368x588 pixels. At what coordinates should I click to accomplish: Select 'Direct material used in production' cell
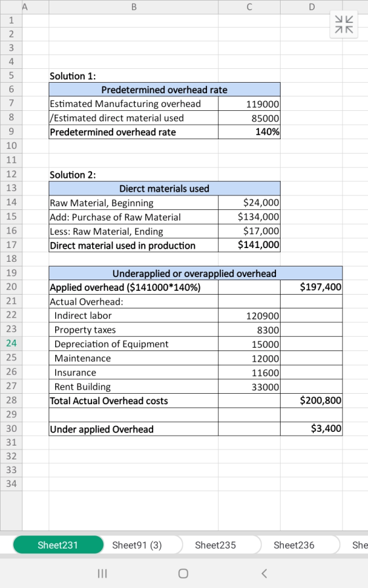pyautogui.click(x=133, y=245)
